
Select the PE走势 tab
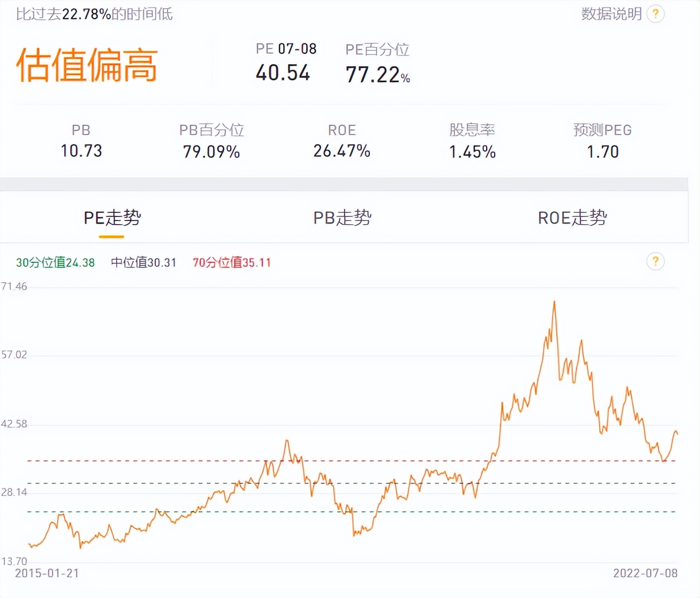coord(113,218)
